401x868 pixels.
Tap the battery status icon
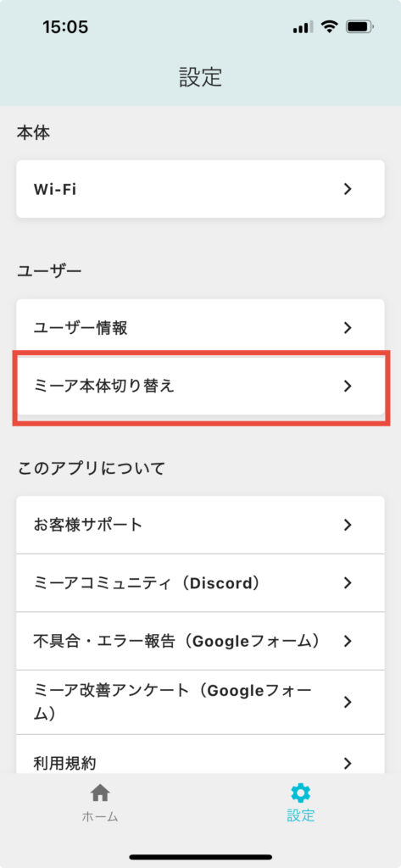pyautogui.click(x=359, y=26)
